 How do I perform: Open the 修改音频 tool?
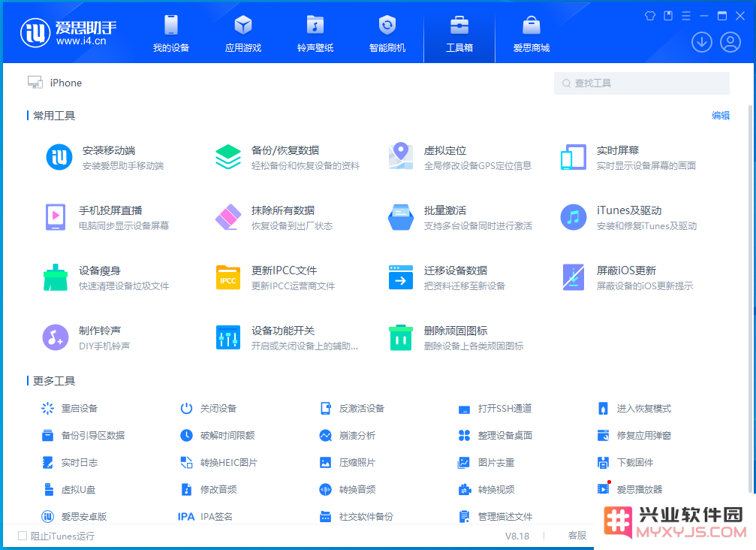point(208,490)
